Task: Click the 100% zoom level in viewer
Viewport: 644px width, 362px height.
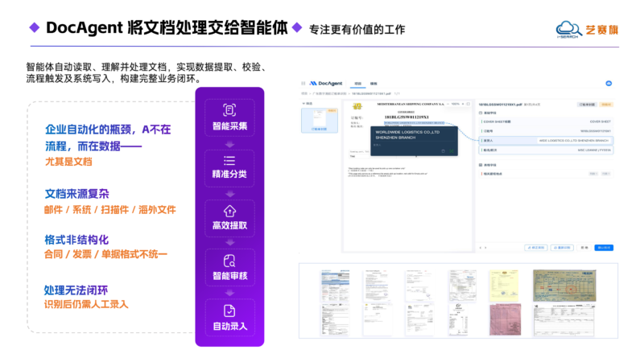Action: point(455,105)
